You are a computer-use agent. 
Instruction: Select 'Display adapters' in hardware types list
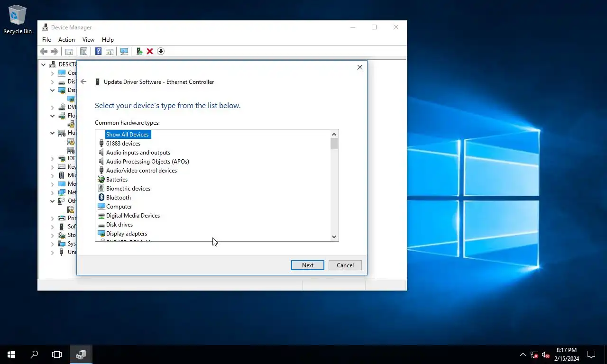(127, 234)
